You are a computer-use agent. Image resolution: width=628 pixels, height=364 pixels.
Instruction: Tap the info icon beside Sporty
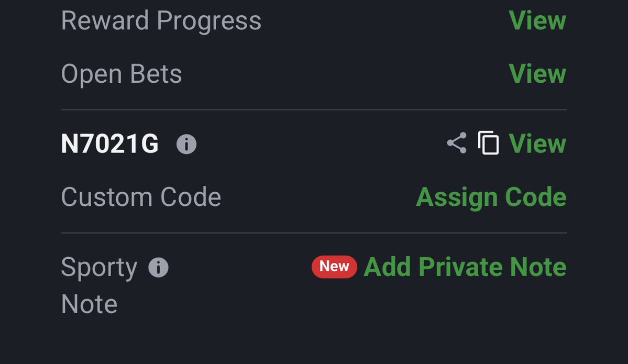[x=158, y=268]
